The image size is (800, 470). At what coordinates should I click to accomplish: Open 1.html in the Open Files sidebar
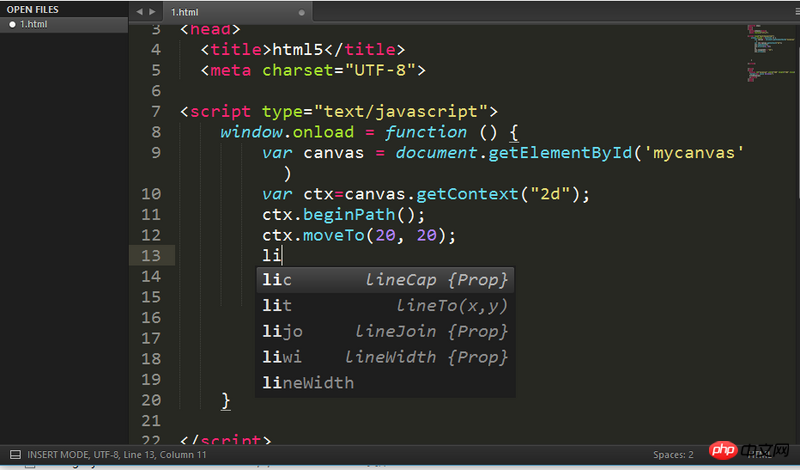click(63, 24)
